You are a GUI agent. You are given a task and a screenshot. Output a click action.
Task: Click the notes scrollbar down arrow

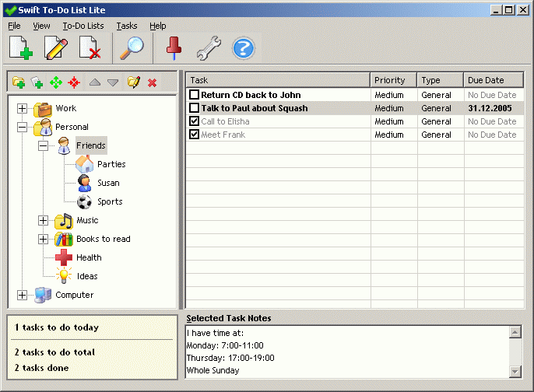click(x=515, y=371)
